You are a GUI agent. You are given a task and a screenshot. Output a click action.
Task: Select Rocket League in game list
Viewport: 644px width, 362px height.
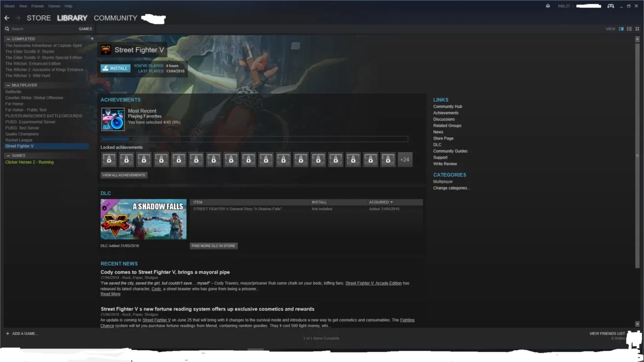19,140
